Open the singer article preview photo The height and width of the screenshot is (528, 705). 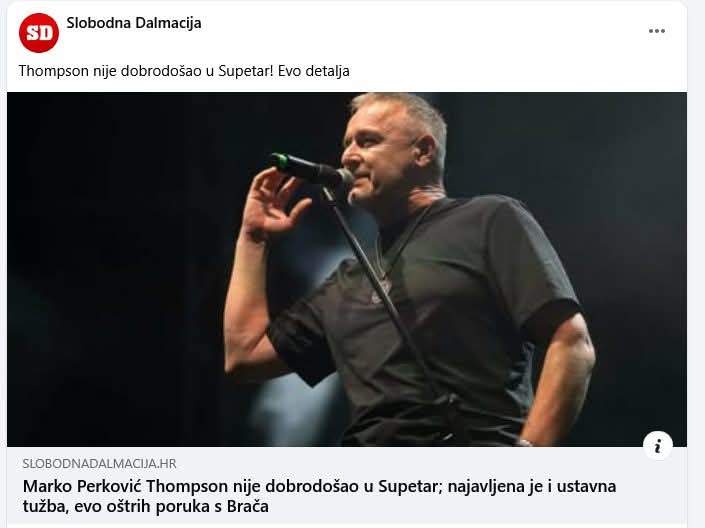(x=347, y=269)
